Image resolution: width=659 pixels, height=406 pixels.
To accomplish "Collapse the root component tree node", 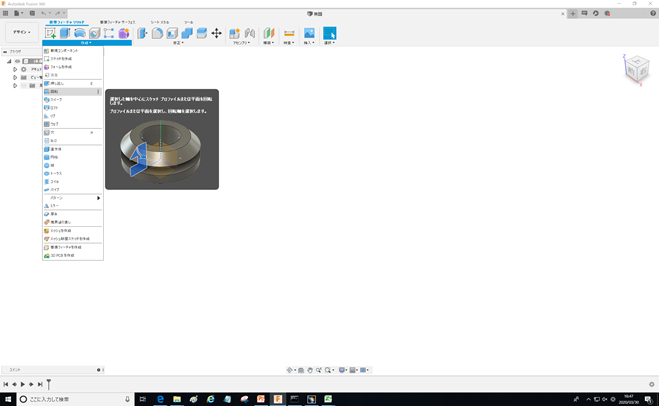I will 9,61.
